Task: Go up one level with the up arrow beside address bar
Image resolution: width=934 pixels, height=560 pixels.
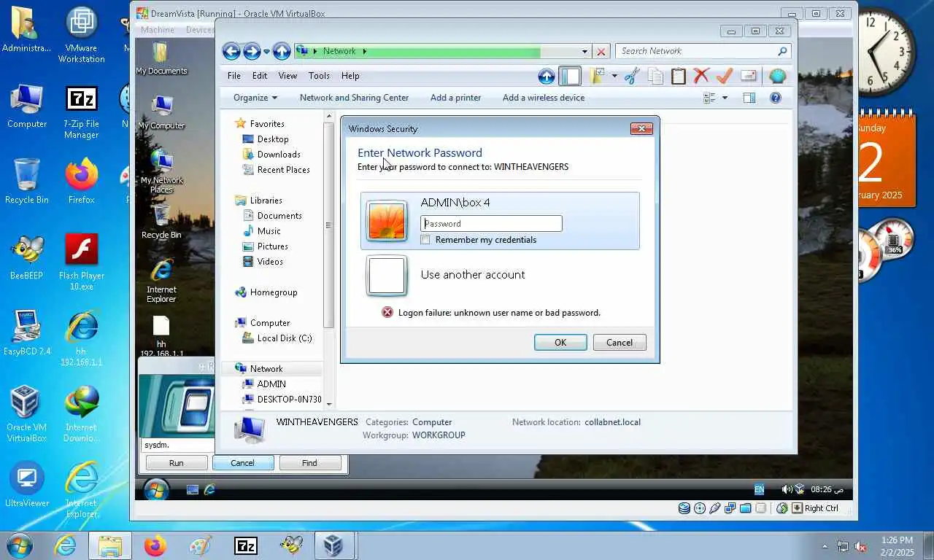Action: pyautogui.click(x=282, y=51)
